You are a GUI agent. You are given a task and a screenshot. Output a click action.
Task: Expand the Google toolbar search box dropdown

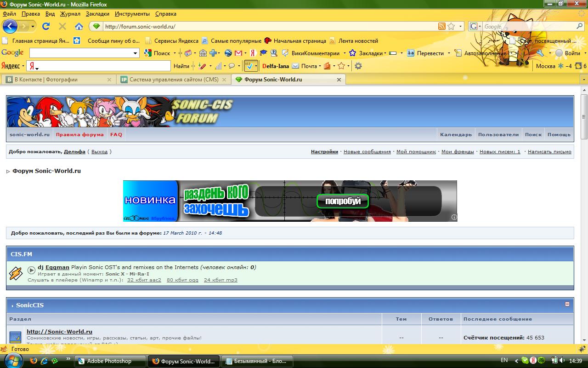[x=136, y=53]
